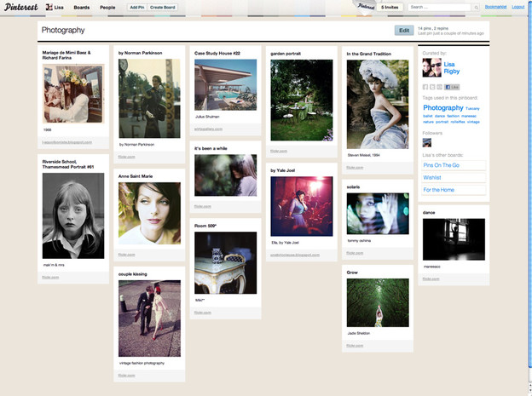Click the Edit board button
This screenshot has width=532, height=396.
(403, 31)
